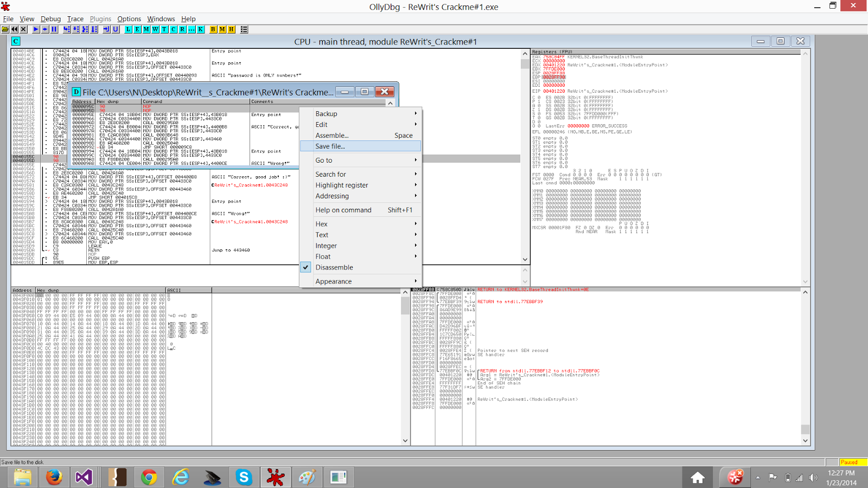Click the debugging options list icon

coord(244,29)
